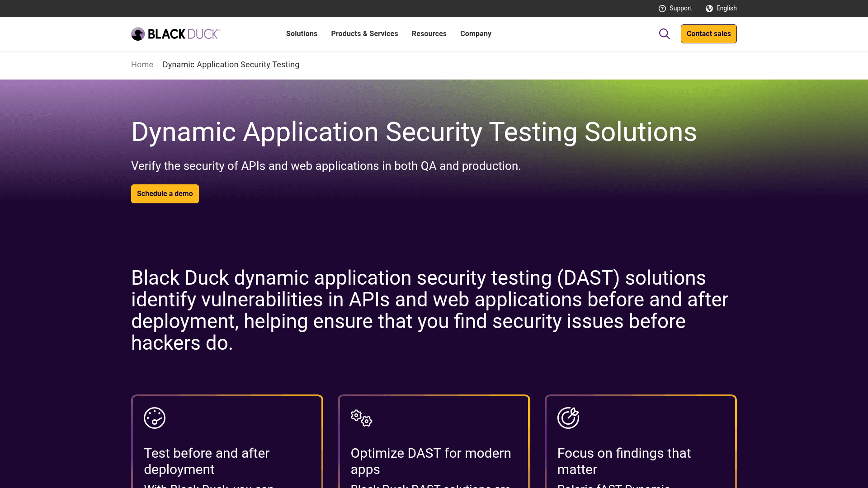Open the search magnifying glass icon
This screenshot has height=488, width=868.
664,33
